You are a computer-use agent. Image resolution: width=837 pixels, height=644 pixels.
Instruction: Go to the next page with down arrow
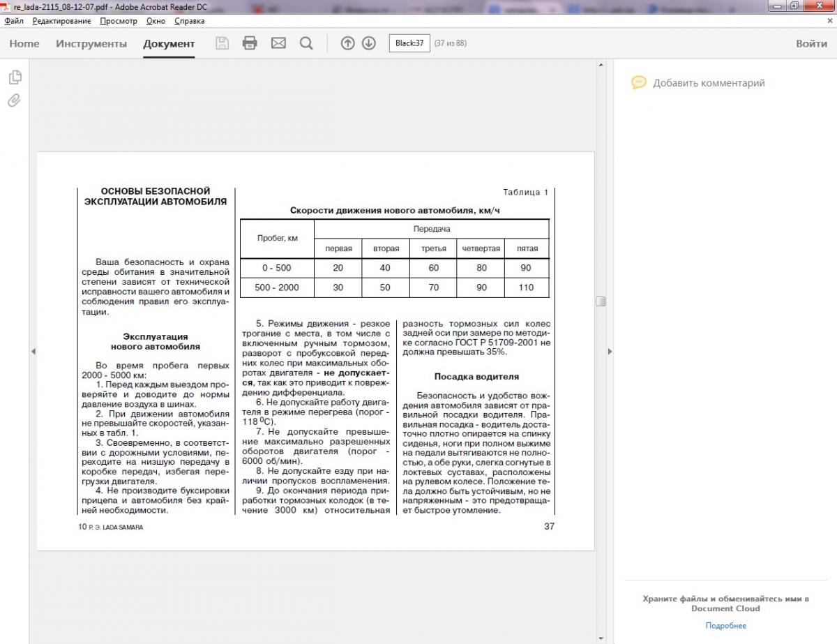coord(369,43)
